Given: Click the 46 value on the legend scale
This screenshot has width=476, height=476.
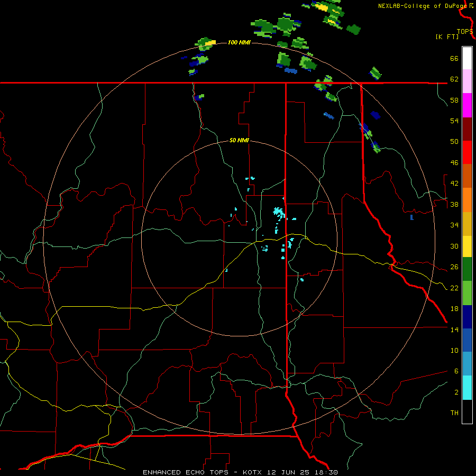Looking at the screenshot, I should tap(454, 163).
